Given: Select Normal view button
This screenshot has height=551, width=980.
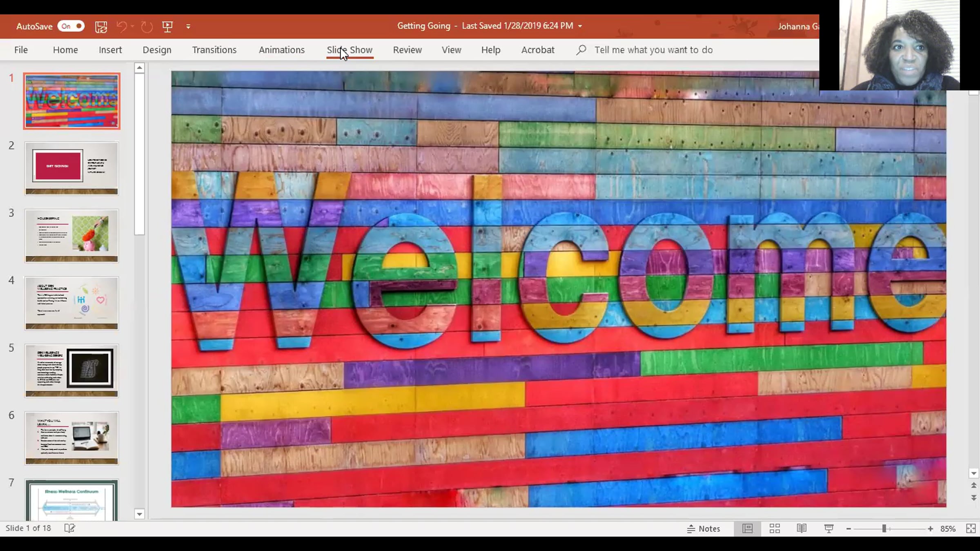Looking at the screenshot, I should pos(747,529).
